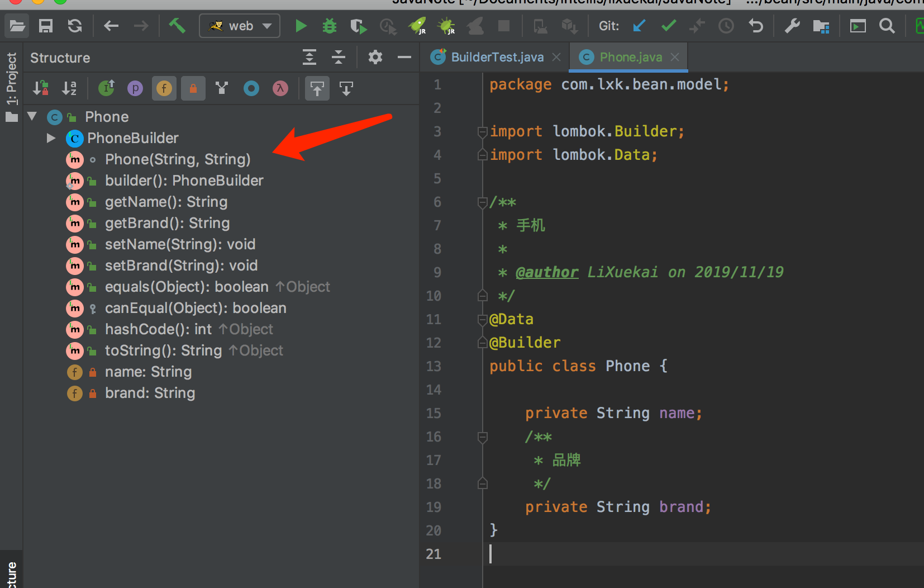
Task: Select toString(): String method
Action: (163, 350)
